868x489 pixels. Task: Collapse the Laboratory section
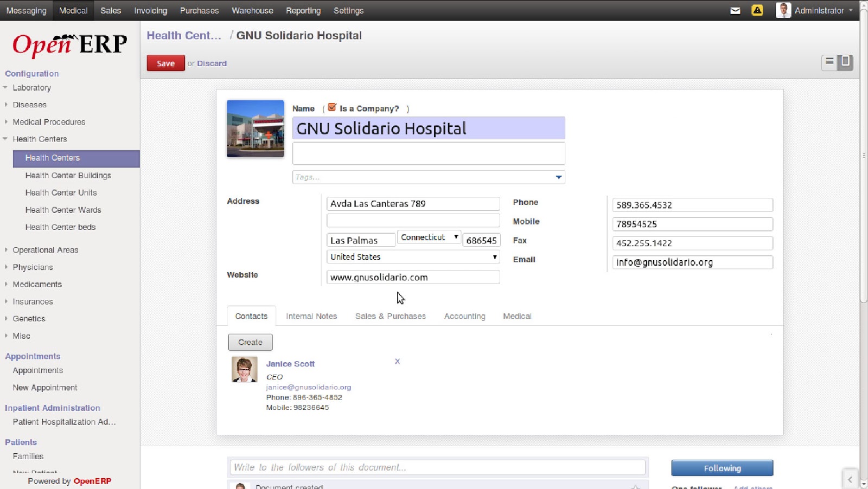31,88
